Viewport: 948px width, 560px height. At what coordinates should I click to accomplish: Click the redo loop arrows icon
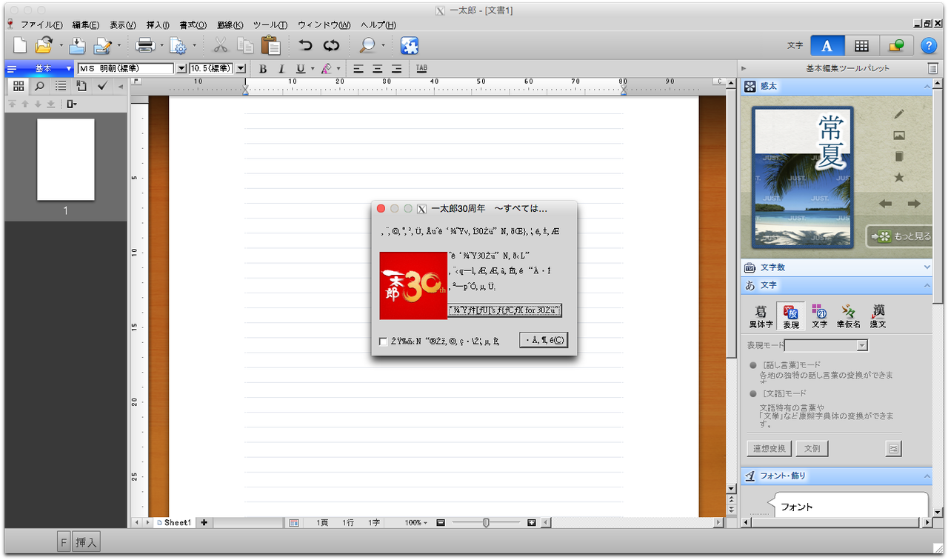331,45
